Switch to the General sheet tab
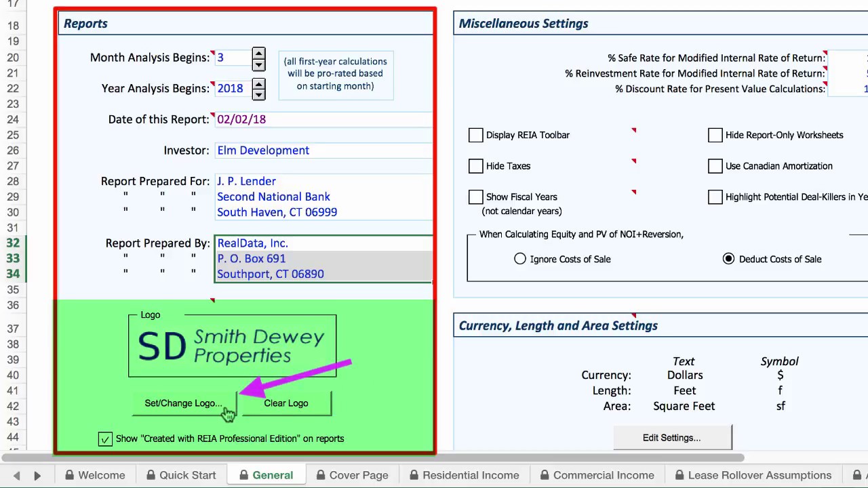Viewport: 868px width, 488px height. pos(267,475)
